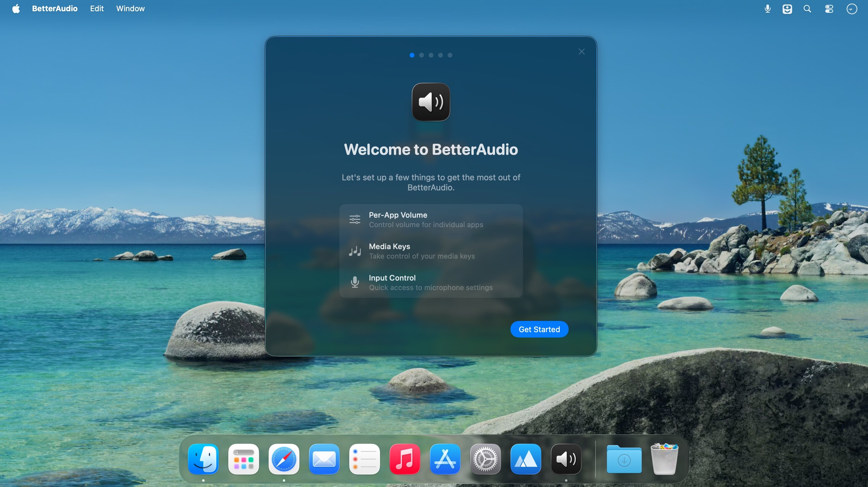
Task: Click "Control volume for individual apps" text
Action: (426, 225)
